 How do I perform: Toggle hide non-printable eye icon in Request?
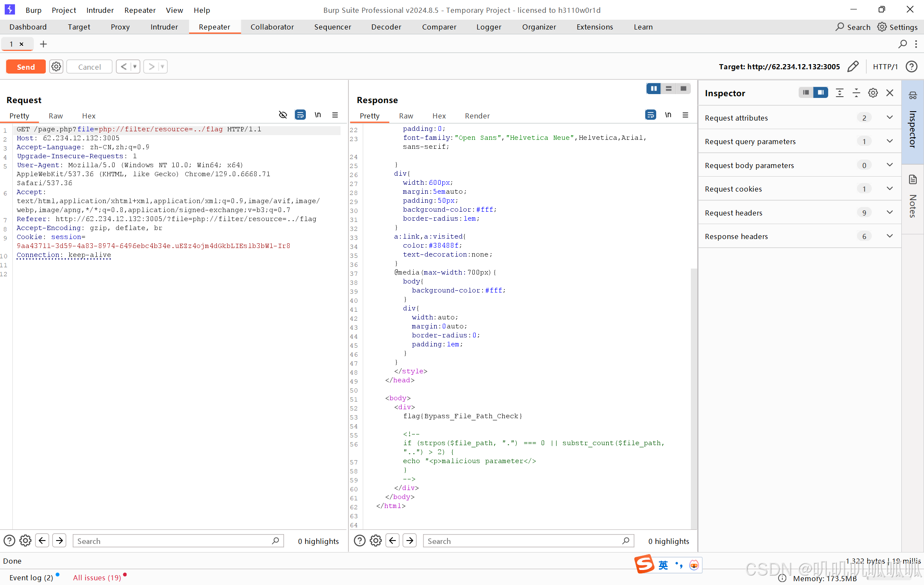pos(283,115)
